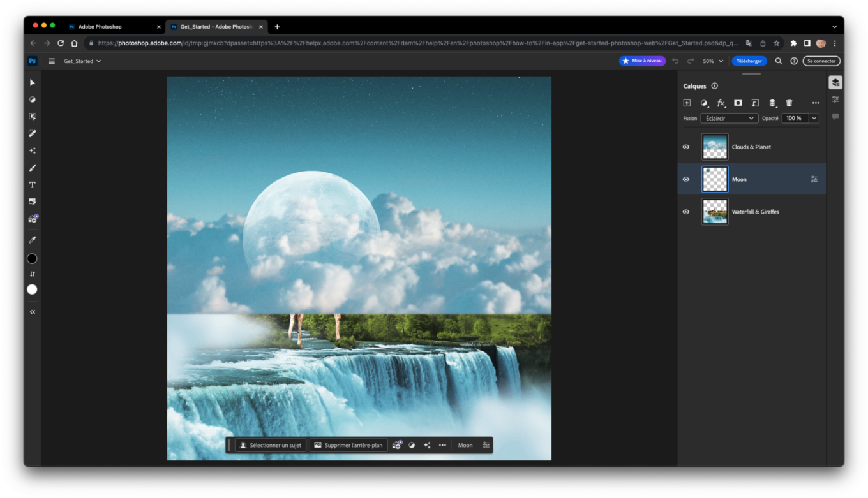Hide the Waterfall & Giraffes layer
The image size is (868, 498).
686,212
